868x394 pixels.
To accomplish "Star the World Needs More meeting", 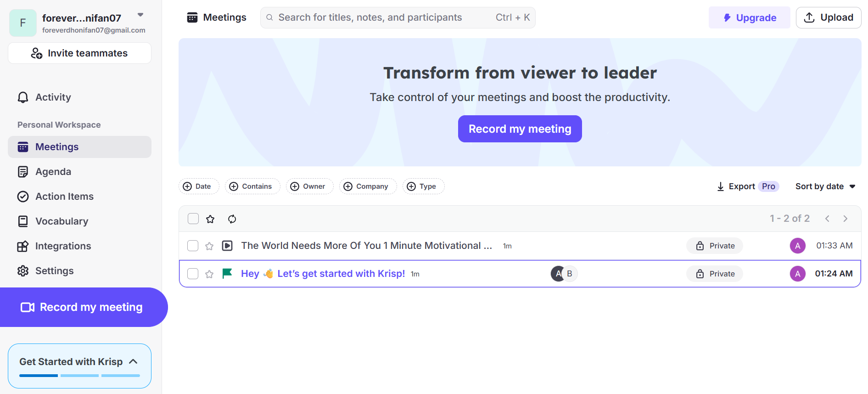I will [x=209, y=246].
